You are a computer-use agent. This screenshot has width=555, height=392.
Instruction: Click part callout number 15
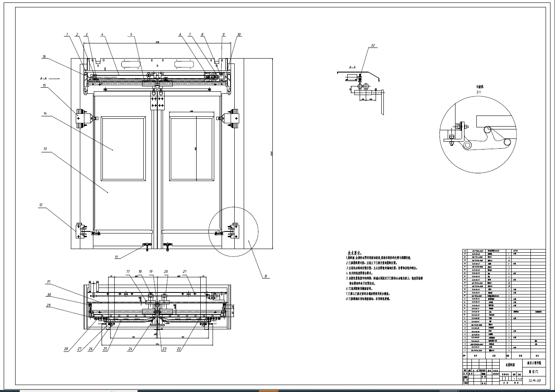pos(44,86)
